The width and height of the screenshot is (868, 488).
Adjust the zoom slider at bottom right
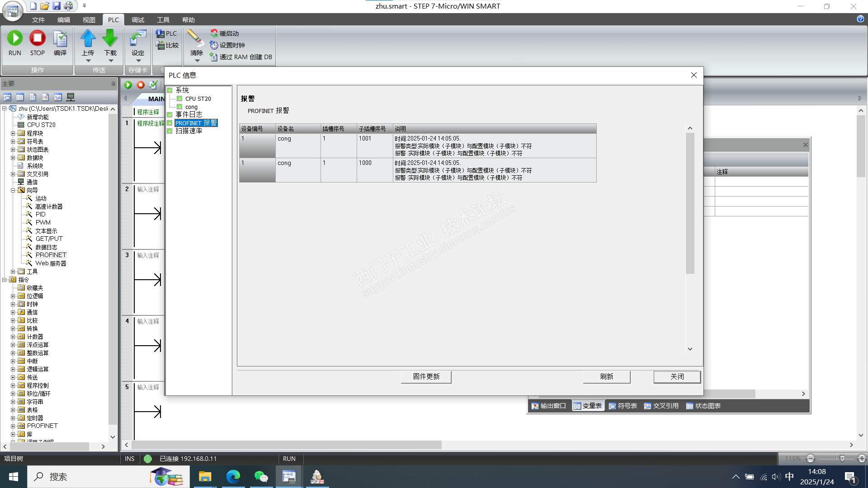(842, 459)
